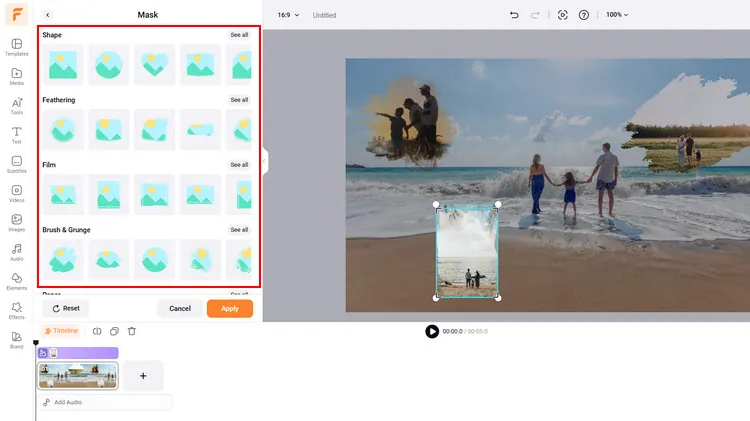See all Shape masks
This screenshot has height=421, width=750.
(x=239, y=35)
